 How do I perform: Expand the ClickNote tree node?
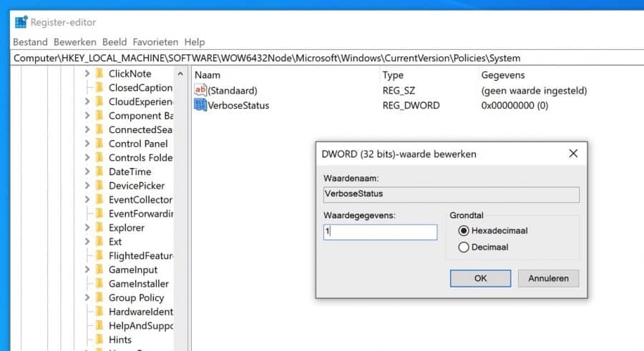click(87, 74)
